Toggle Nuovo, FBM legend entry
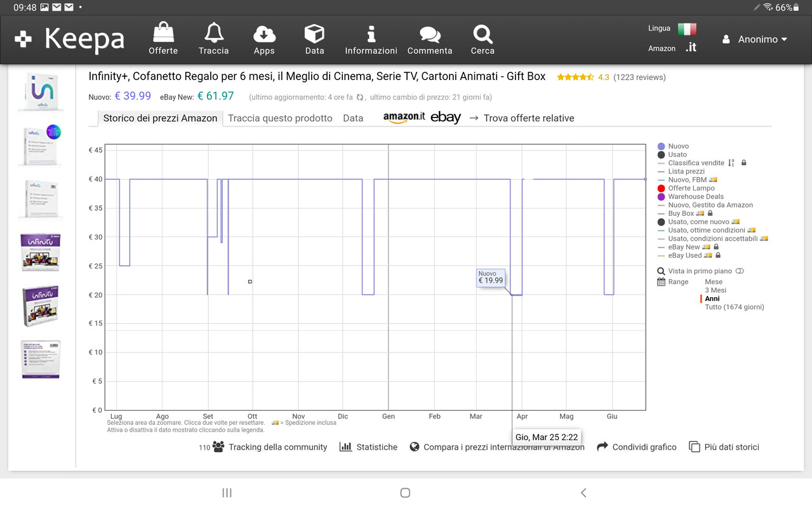 [687, 180]
